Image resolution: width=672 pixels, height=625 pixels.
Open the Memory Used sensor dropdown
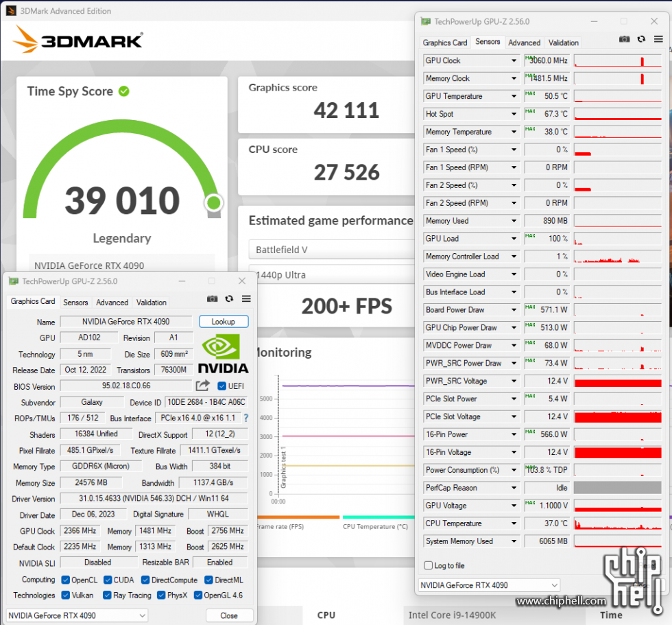[514, 221]
